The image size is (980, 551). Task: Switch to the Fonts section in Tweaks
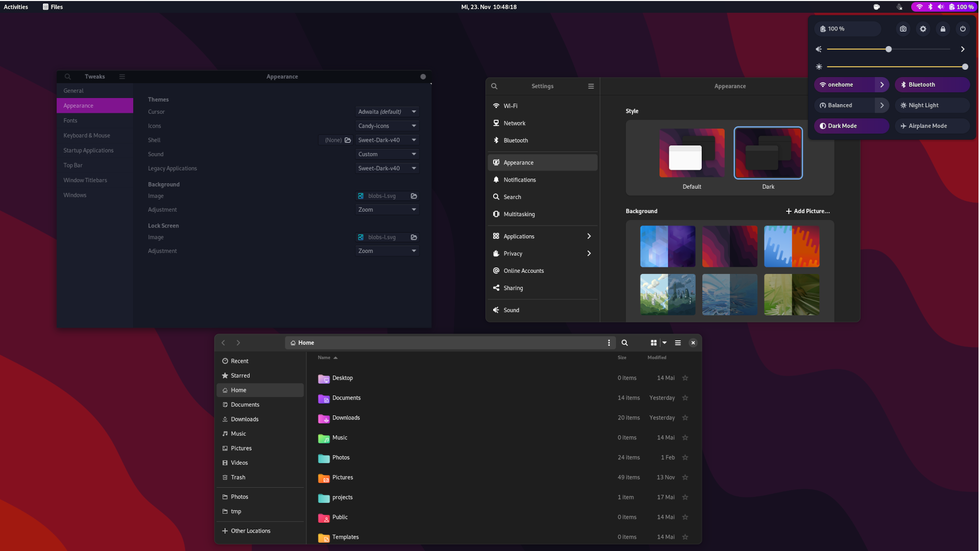click(70, 120)
